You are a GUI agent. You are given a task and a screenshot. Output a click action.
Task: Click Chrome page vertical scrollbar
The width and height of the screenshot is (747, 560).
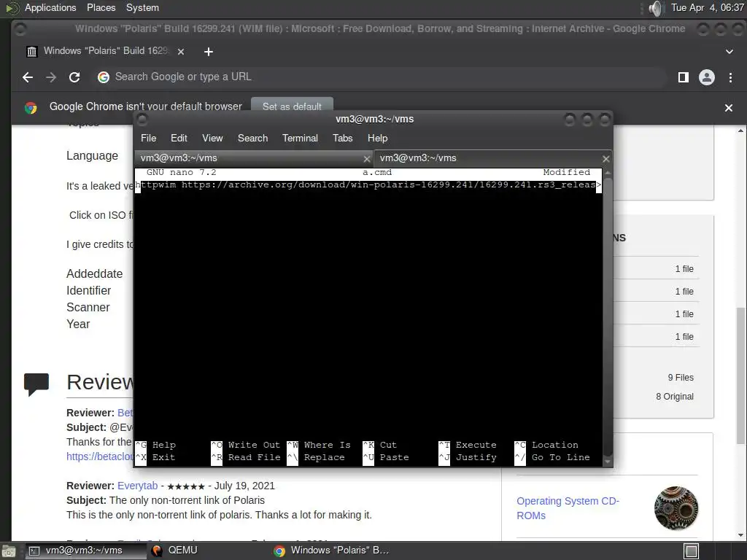pos(741,376)
